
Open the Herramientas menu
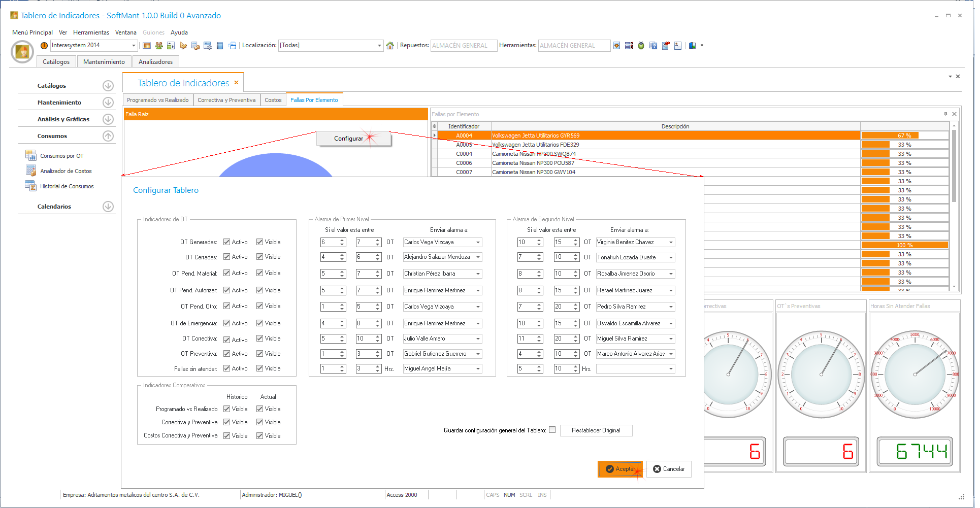click(91, 32)
